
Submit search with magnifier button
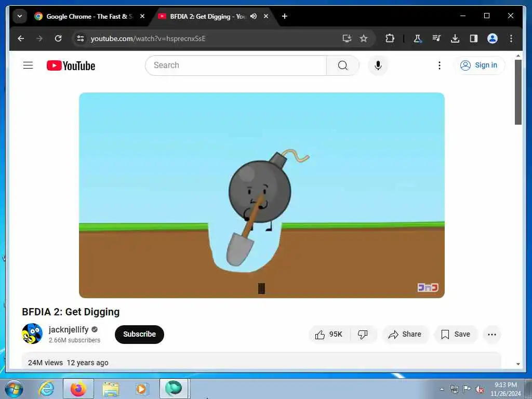coord(343,65)
